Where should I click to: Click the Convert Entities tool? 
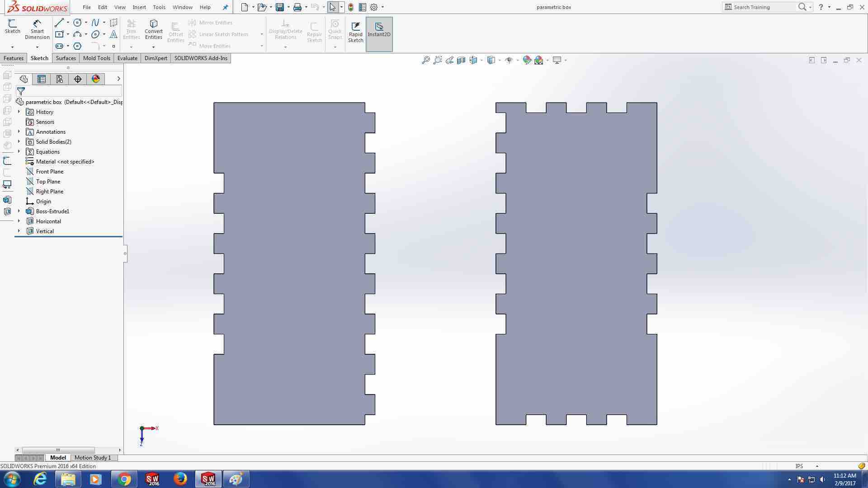[x=153, y=29]
